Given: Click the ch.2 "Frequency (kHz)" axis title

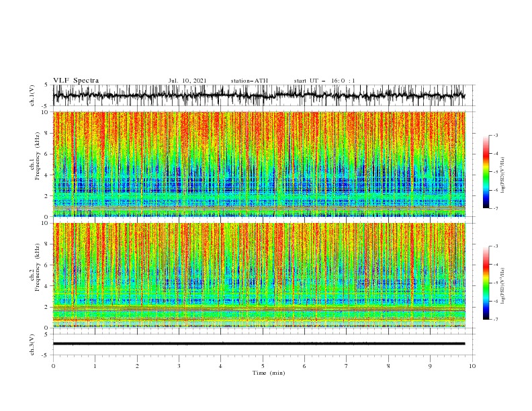Looking at the screenshot, I should tap(38, 267).
